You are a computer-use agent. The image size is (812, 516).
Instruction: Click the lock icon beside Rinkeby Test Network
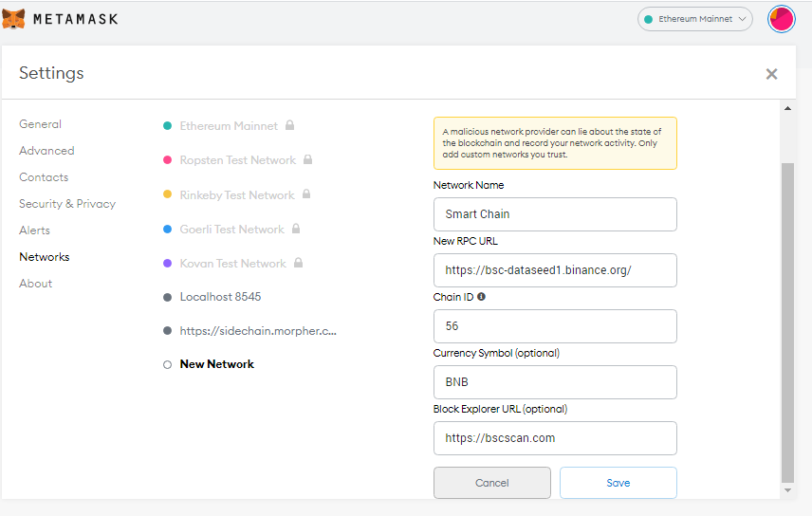click(305, 194)
